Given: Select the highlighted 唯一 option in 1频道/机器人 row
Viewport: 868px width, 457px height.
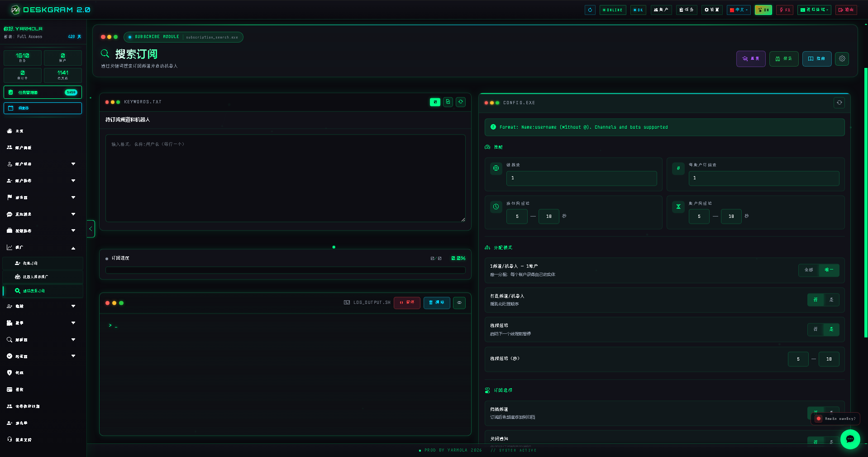Looking at the screenshot, I should 829,270.
